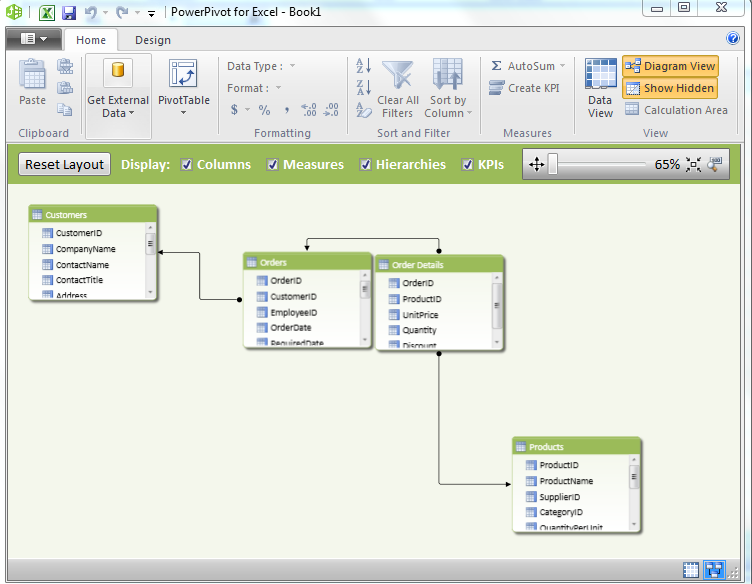Viewport: 752px width, 584px height.
Task: Click Clear All Filters funnel icon
Action: 398,75
